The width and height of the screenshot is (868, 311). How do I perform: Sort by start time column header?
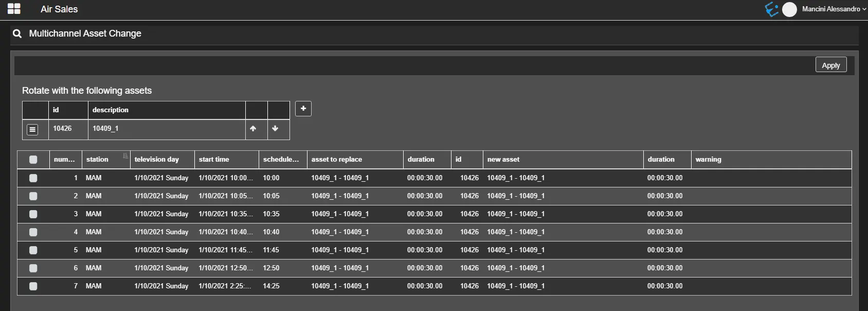[214, 160]
